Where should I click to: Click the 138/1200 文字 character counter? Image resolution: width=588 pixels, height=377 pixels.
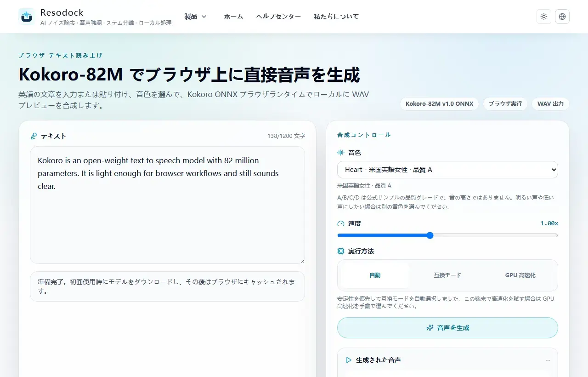point(286,136)
